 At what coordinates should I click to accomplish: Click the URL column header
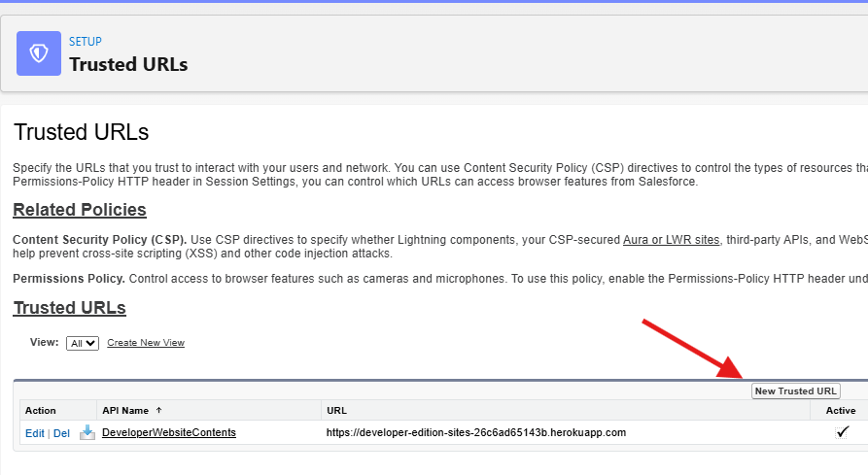(x=336, y=411)
